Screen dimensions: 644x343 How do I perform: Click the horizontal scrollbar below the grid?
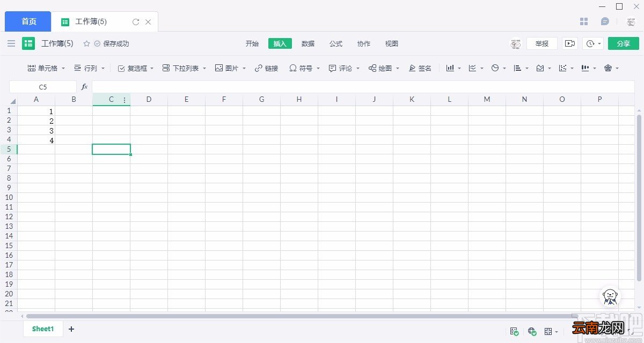(302, 316)
